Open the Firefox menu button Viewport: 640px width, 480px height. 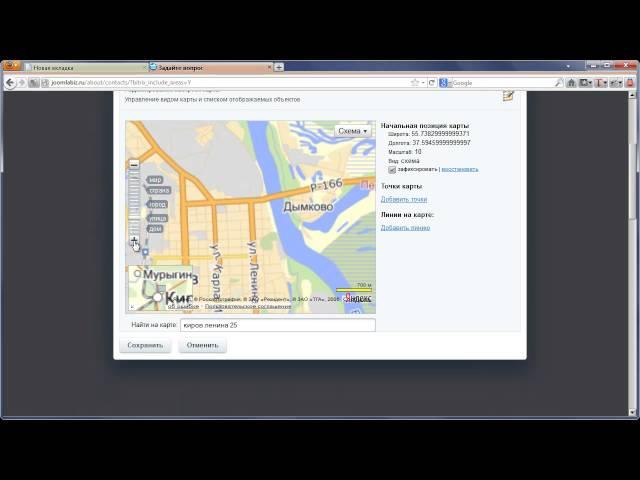(x=11, y=66)
